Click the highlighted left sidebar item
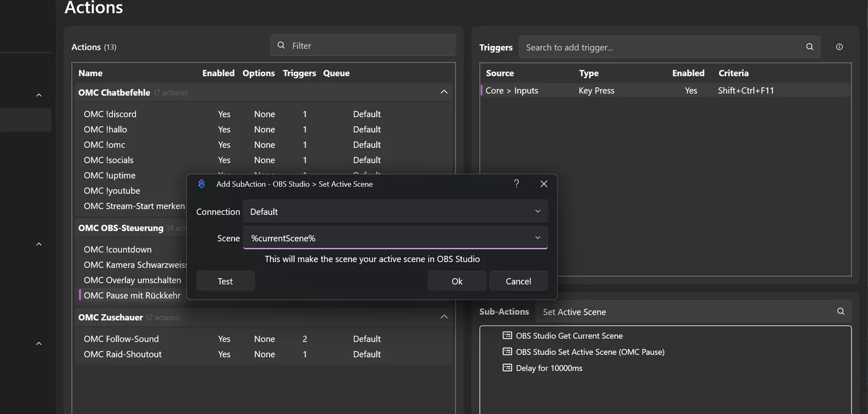The height and width of the screenshot is (414, 868). [x=25, y=120]
